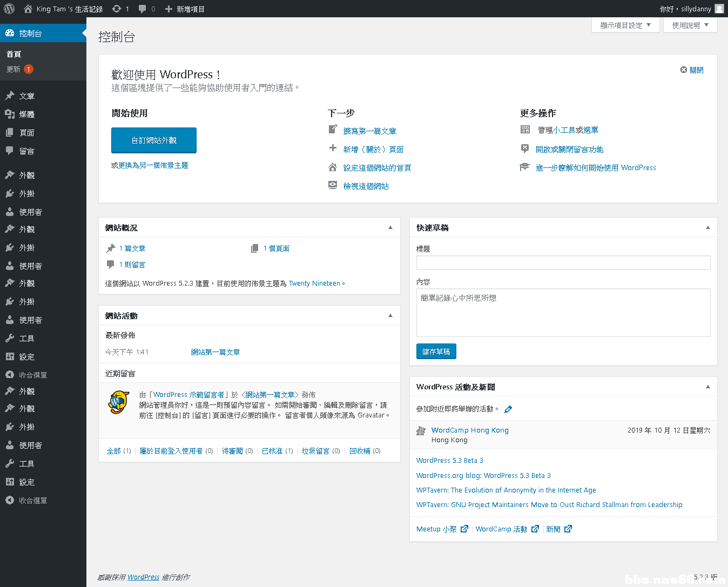Expand the 使用說明 help dropdown

point(690,25)
